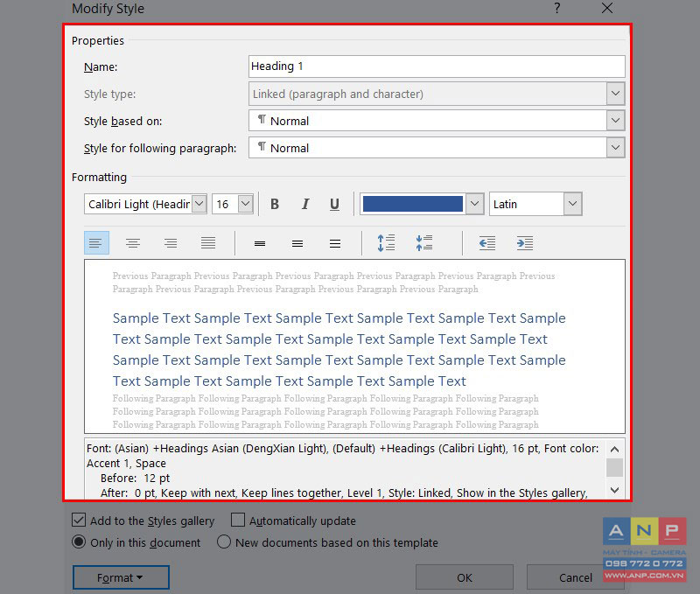Viewport: 700px width, 594px height.
Task: Click the description scrollbar thumb
Action: point(615,467)
